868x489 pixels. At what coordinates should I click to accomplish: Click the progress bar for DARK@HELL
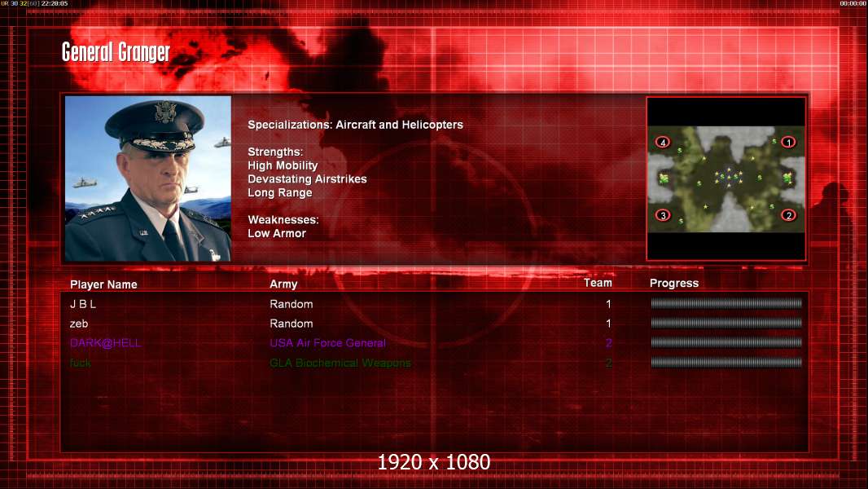(x=726, y=342)
